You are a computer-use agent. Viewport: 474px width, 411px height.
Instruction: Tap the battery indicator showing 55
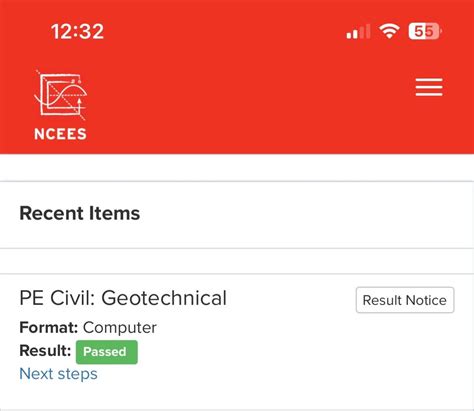pos(425,32)
